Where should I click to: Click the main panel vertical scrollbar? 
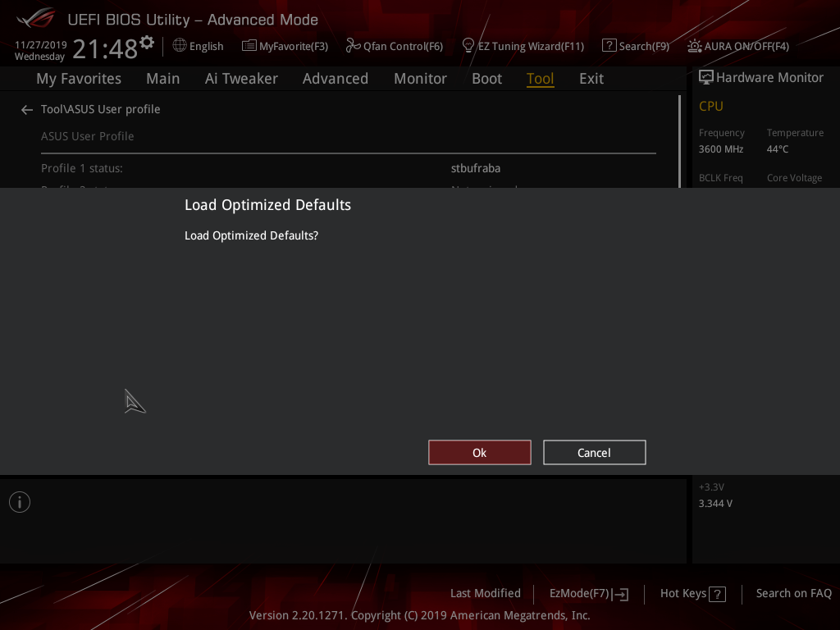[x=679, y=141]
